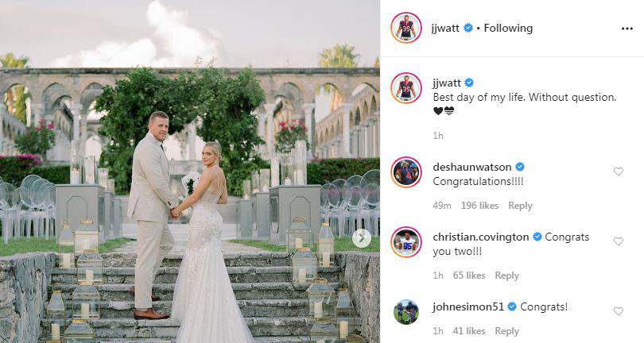This screenshot has height=343, width=644.
Task: Like johnesimon51's Congrats comment
Action: tap(619, 311)
